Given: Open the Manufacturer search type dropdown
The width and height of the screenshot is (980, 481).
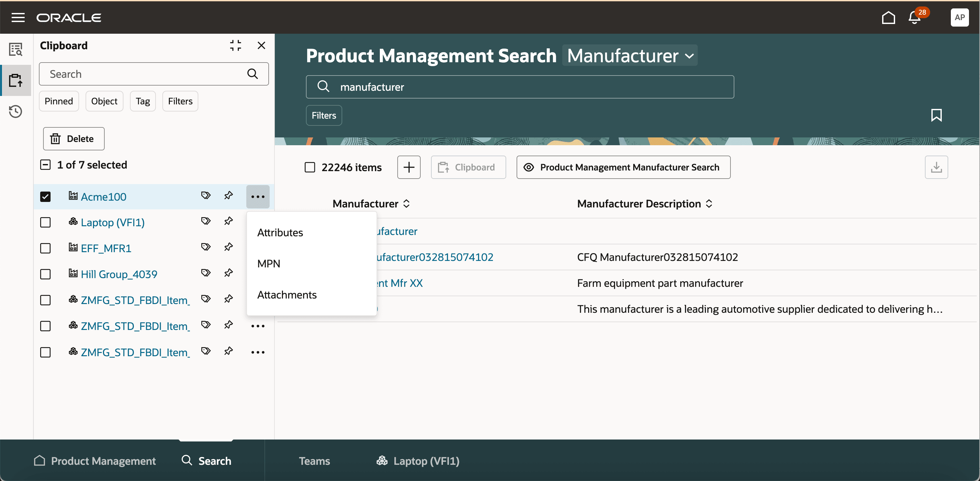Looking at the screenshot, I should tap(630, 55).
